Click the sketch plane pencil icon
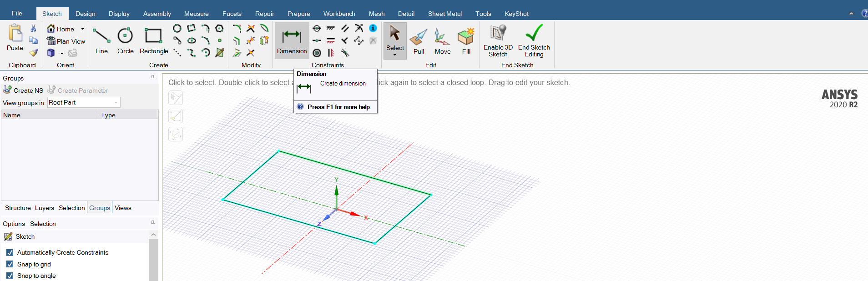Image resolution: width=868 pixels, height=281 pixels. click(x=220, y=53)
